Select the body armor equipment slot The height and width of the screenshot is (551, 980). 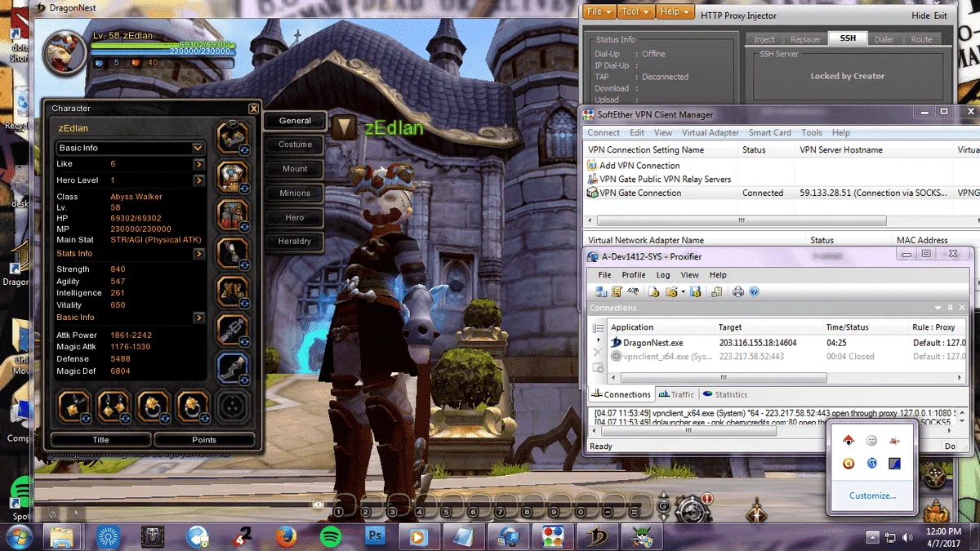click(232, 176)
